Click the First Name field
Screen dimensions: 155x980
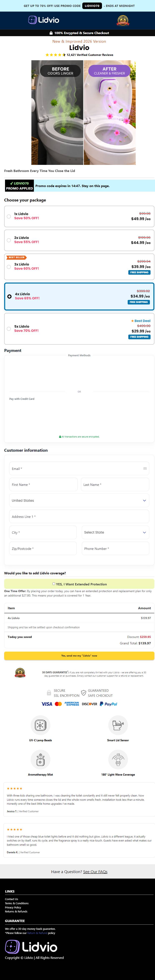tap(43, 485)
